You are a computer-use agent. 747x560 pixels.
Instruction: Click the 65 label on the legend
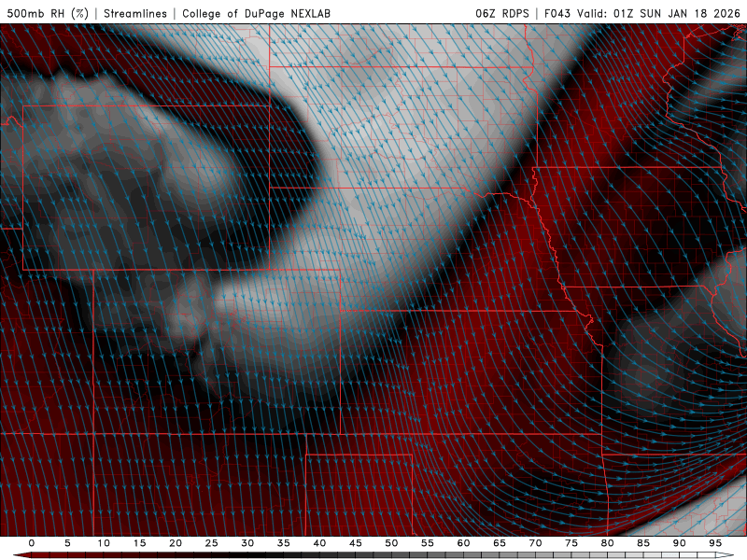tap(500, 543)
